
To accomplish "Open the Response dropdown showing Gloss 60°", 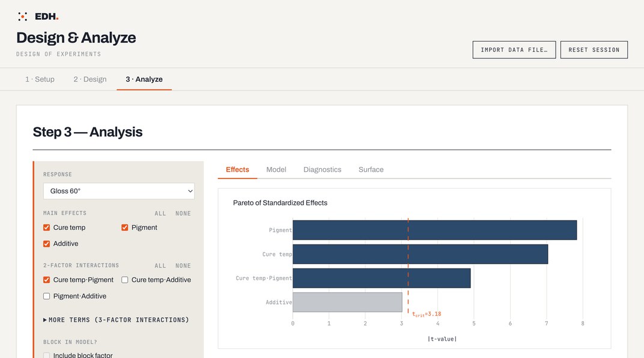I will pos(119,191).
